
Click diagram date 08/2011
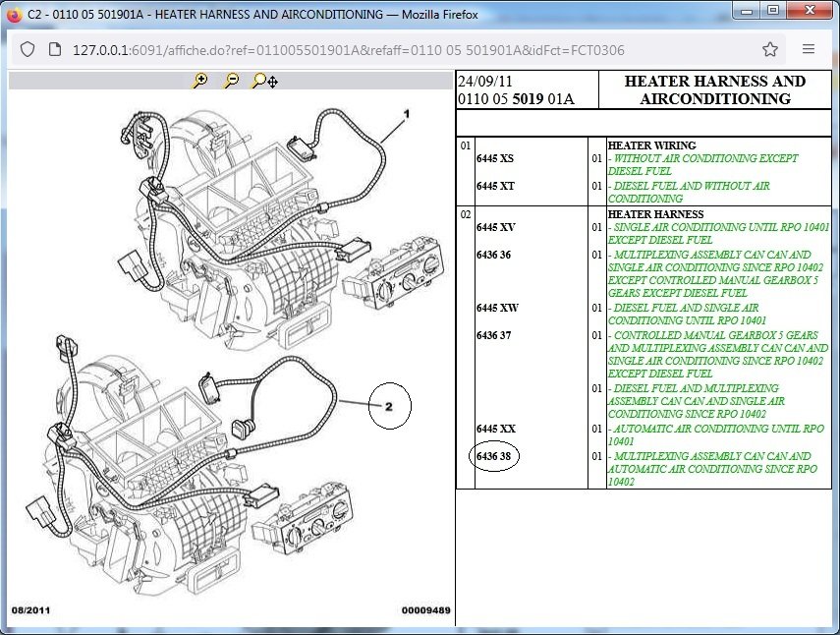30,609
